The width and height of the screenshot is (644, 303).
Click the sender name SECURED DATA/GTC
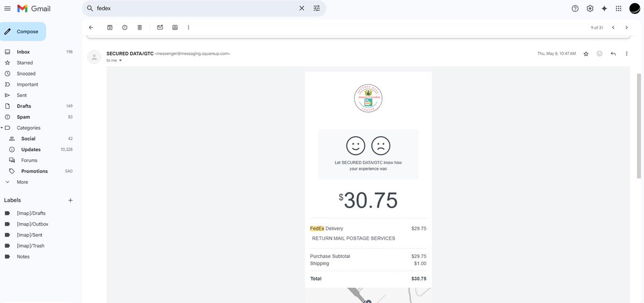(x=130, y=54)
